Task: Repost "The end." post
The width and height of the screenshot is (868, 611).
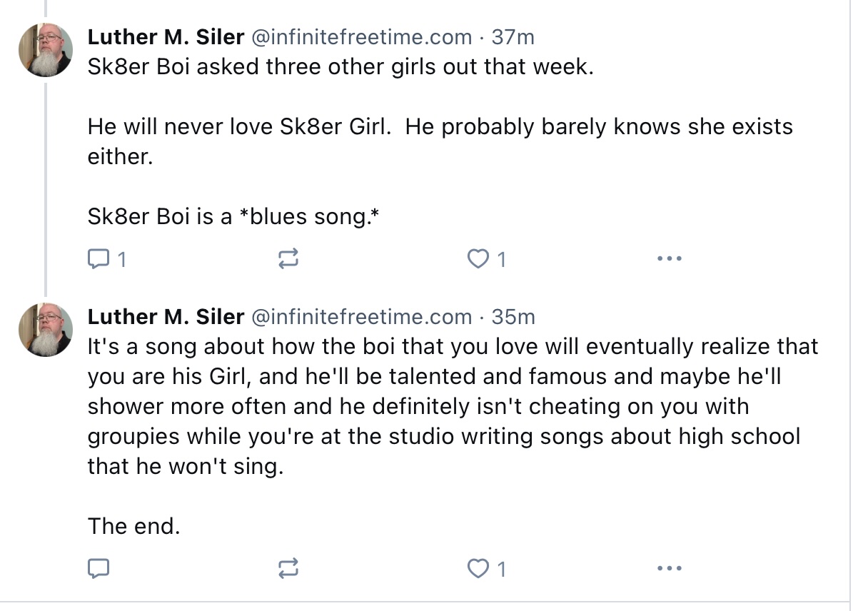Action: [288, 568]
